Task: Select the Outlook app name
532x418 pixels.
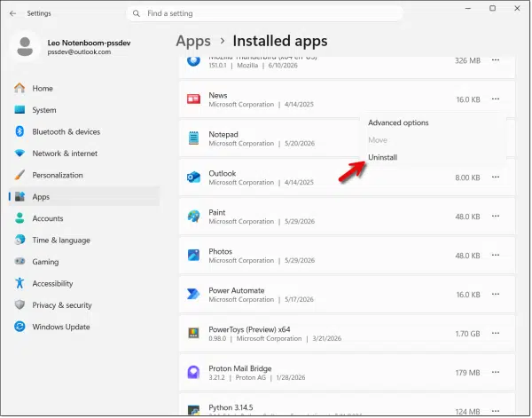Action: click(x=223, y=174)
